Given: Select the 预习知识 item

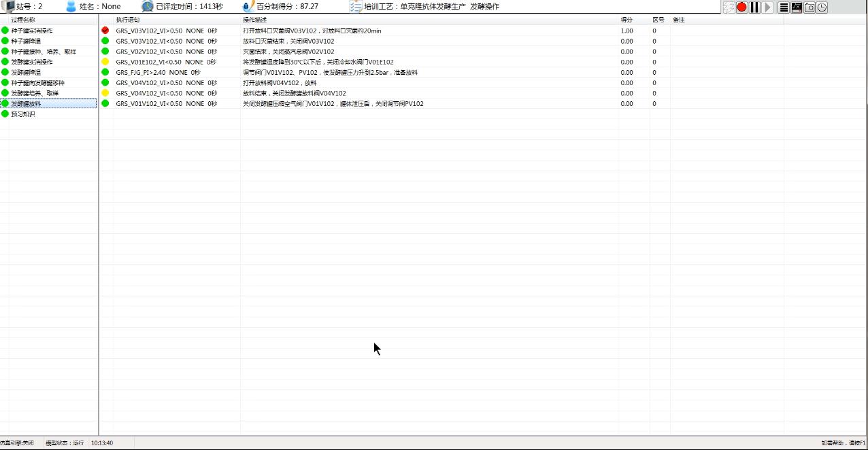Looking at the screenshot, I should click(23, 114).
